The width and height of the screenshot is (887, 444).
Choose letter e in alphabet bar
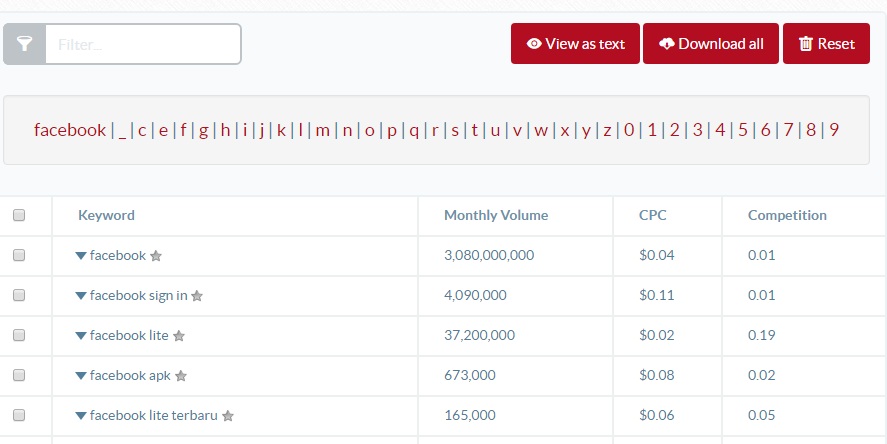click(163, 130)
